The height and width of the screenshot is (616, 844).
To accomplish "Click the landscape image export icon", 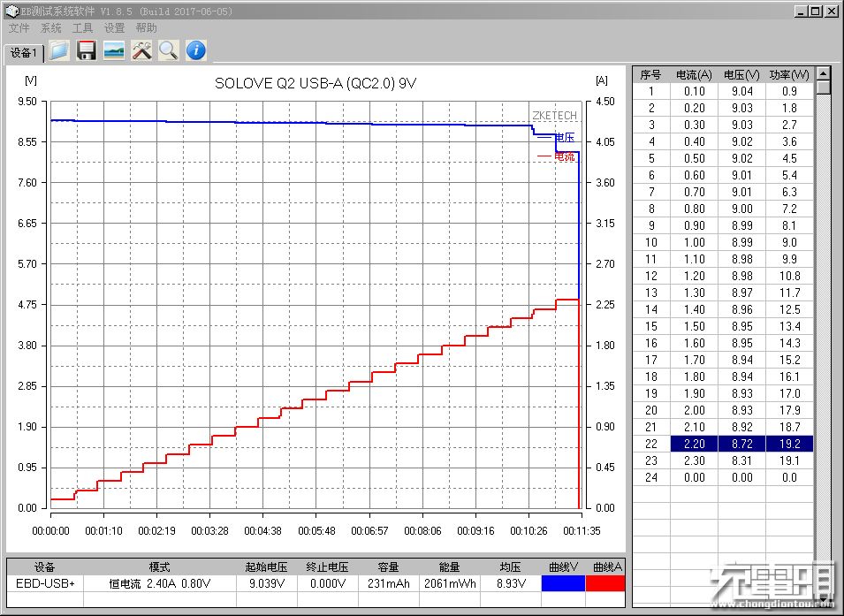I will point(114,50).
